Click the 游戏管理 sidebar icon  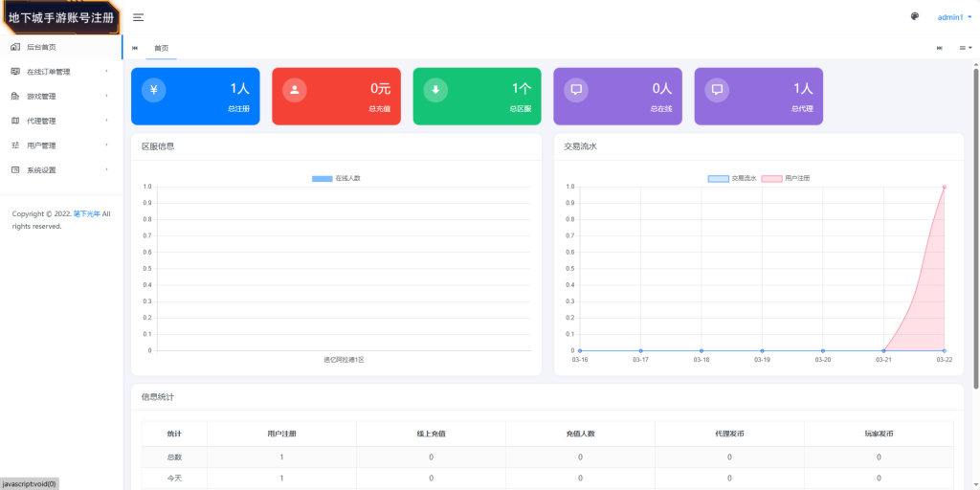click(15, 97)
